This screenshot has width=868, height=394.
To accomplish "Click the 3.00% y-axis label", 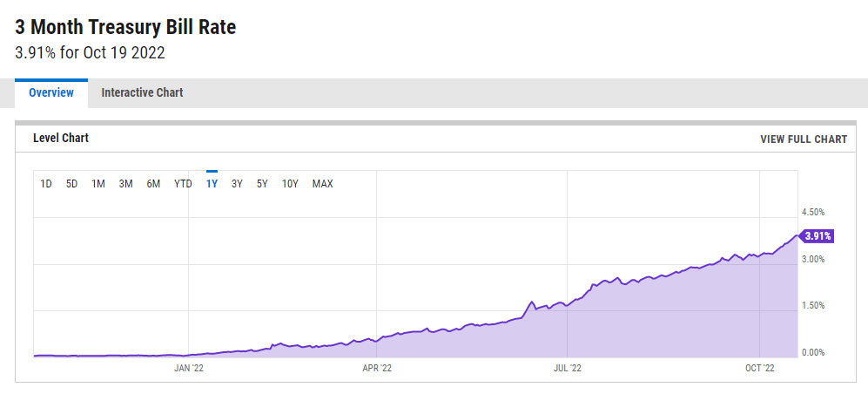I will [813, 260].
